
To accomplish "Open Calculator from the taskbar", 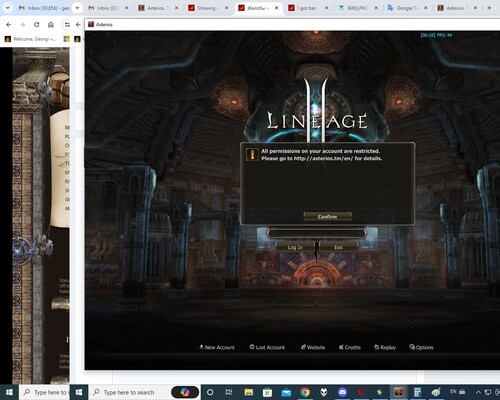I will (x=417, y=392).
